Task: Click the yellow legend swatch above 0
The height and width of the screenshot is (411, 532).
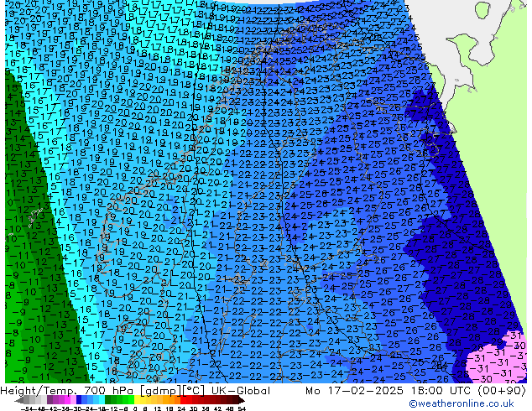Action: [137, 400]
